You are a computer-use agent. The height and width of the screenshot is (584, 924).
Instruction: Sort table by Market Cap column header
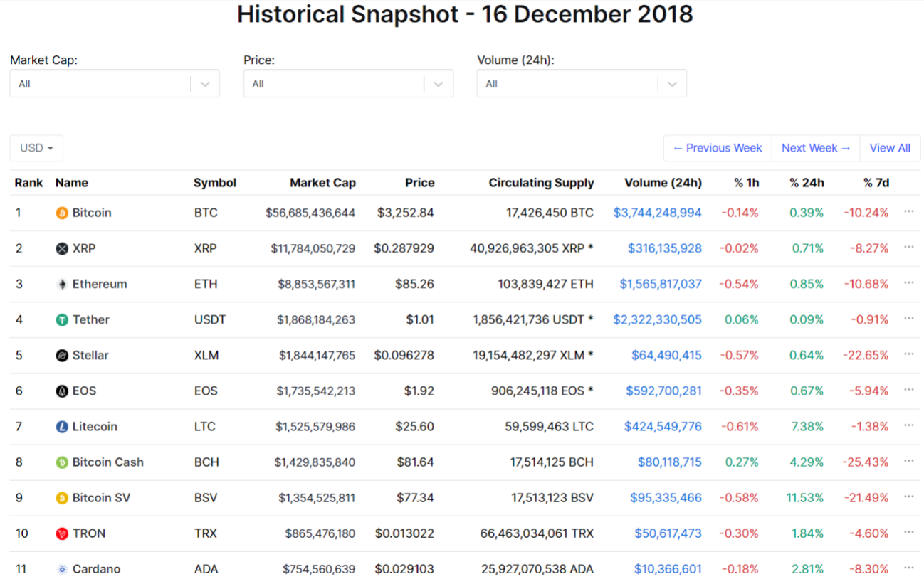click(x=322, y=183)
